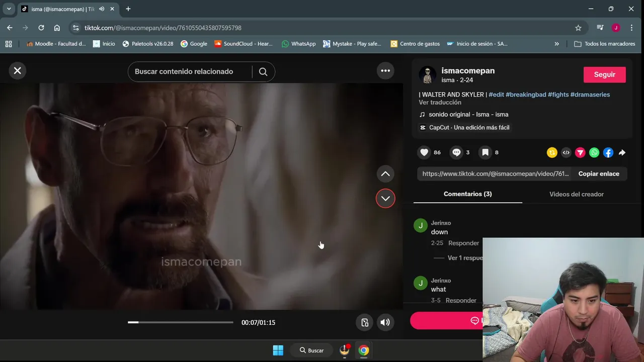Open Chrome profile avatar J
This screenshot has width=644, height=362.
(616, 28)
